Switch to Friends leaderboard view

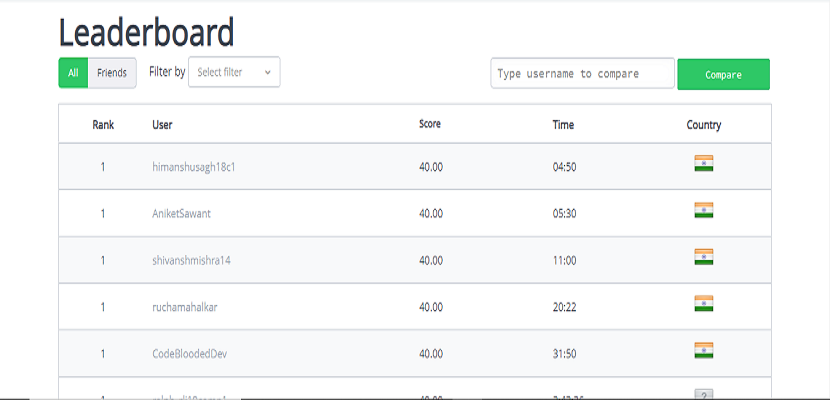(x=112, y=73)
